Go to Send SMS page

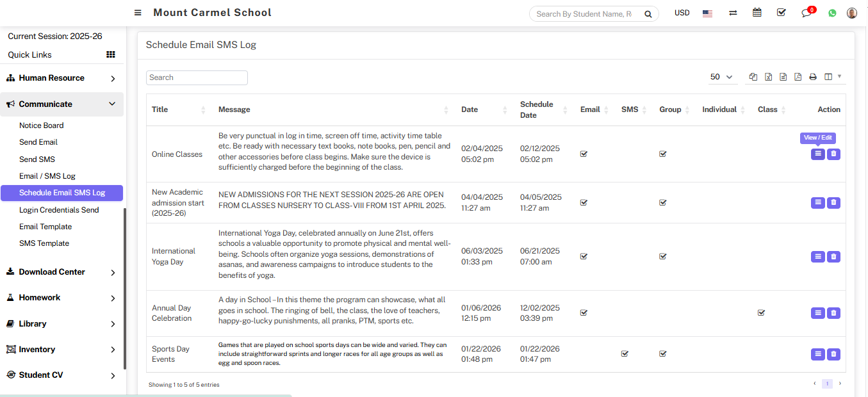pos(37,159)
